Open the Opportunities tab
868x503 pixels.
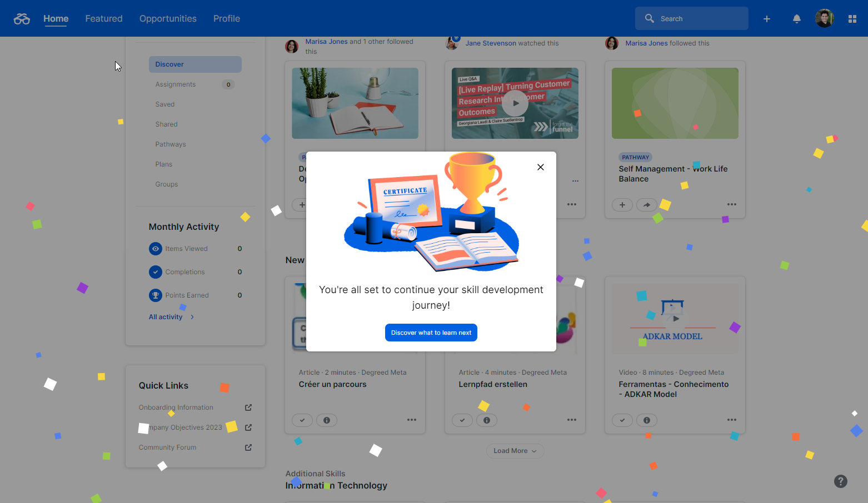[x=168, y=19]
